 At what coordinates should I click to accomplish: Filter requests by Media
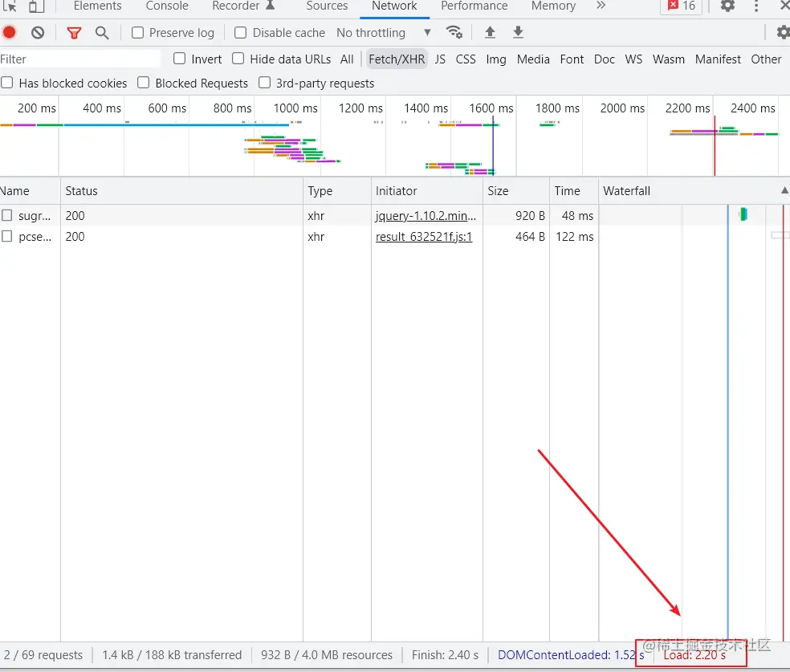pos(533,59)
